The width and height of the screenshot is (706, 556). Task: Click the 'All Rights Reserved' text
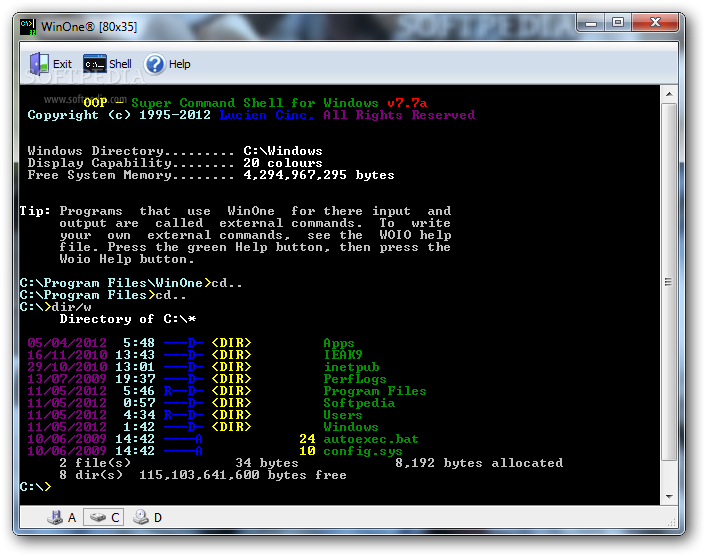(399, 115)
